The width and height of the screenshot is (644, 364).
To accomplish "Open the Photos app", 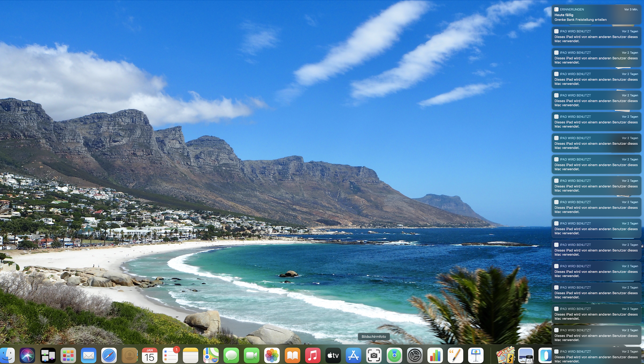I will [272, 355].
